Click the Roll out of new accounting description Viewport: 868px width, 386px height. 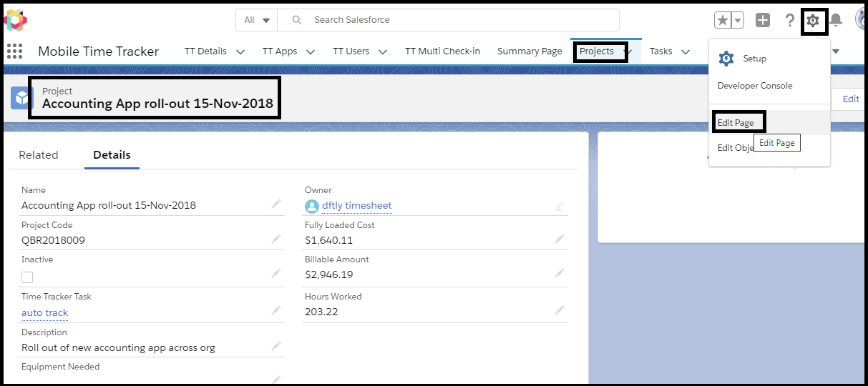[x=118, y=348]
